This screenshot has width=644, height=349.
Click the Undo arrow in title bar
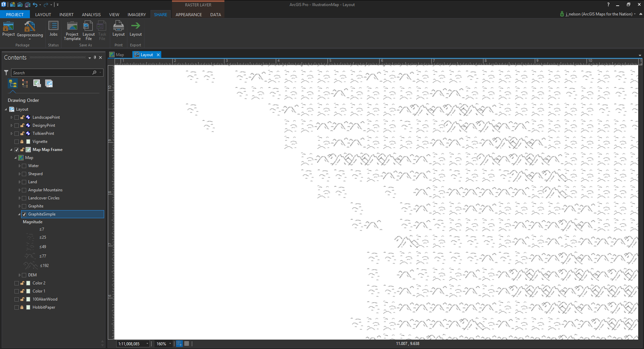(x=35, y=5)
